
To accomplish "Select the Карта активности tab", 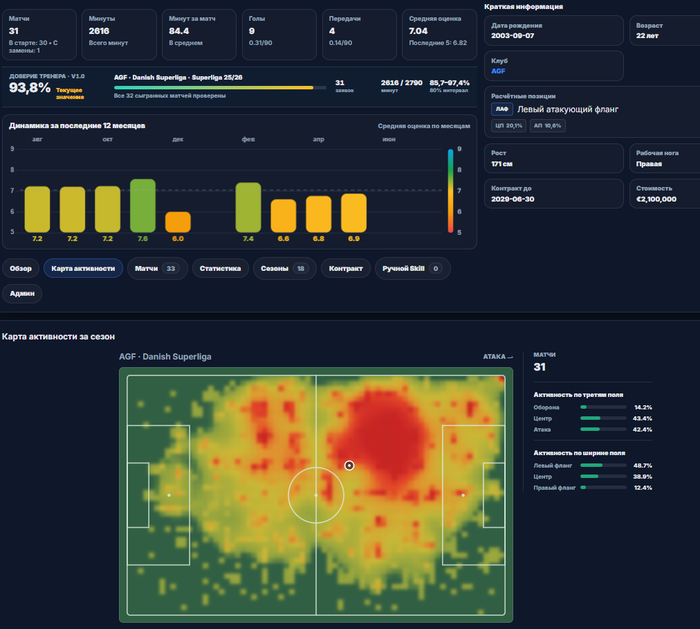I will pyautogui.click(x=83, y=268).
